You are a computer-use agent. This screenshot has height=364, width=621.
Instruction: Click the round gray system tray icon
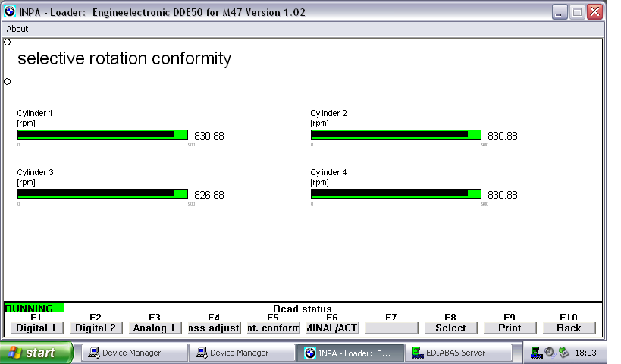click(x=550, y=352)
